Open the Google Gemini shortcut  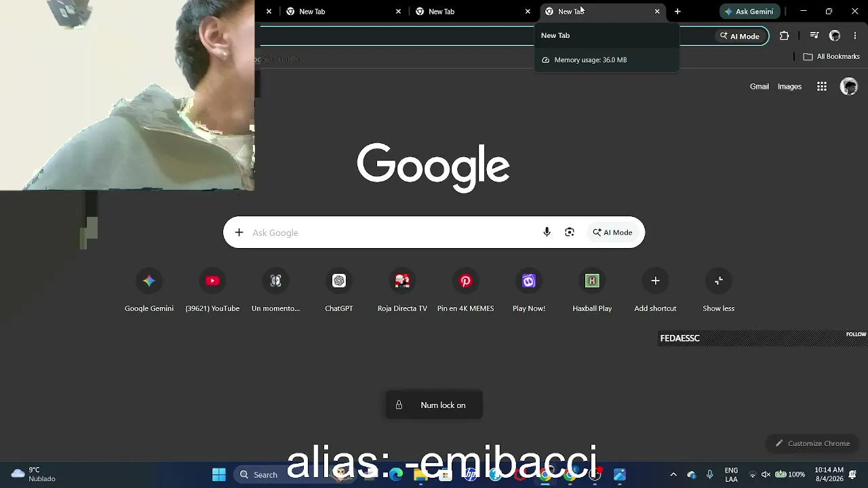point(149,290)
